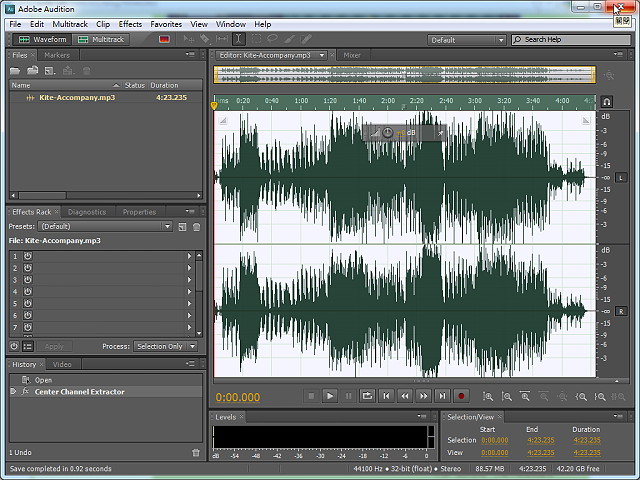Toggle power for effect slot 2
Viewport: 640px width, 480px height.
click(x=27, y=268)
